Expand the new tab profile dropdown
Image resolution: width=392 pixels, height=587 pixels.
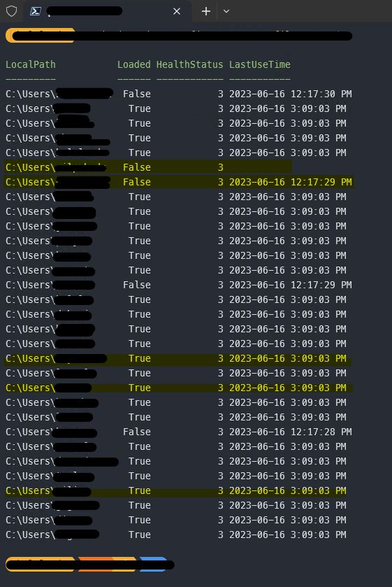226,12
